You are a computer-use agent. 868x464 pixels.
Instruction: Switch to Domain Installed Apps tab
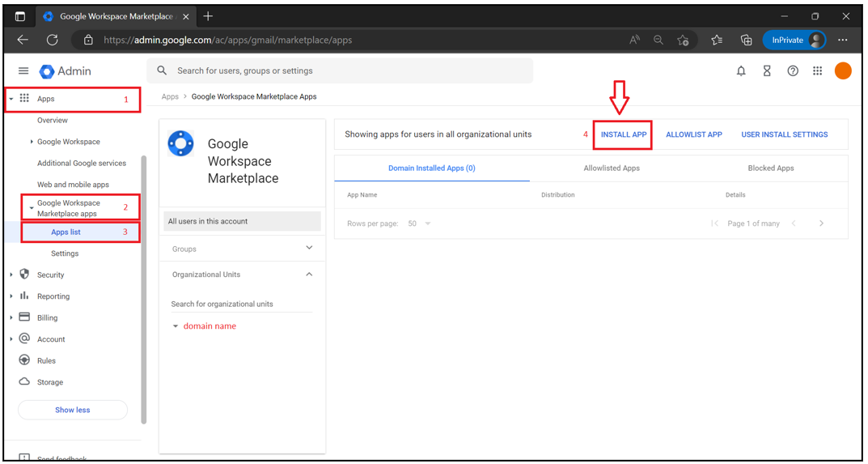click(x=432, y=168)
